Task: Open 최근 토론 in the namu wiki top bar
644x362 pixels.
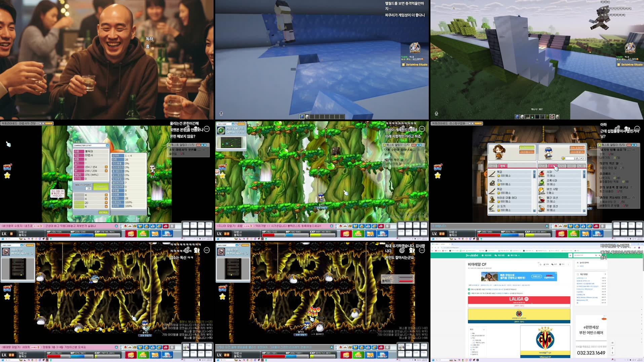Action: coord(500,255)
